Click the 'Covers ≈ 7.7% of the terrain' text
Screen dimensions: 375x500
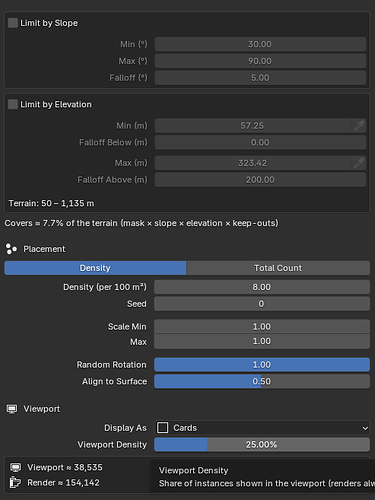[x=61, y=223]
